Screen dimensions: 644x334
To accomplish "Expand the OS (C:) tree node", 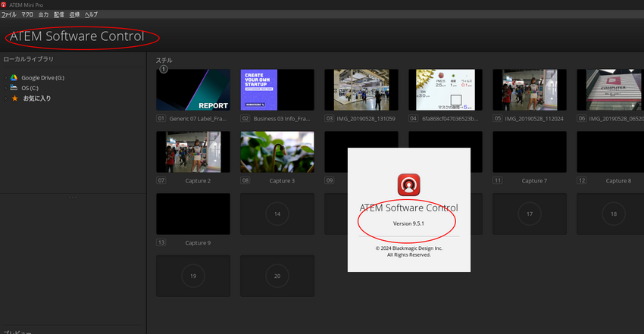I will pos(5,88).
